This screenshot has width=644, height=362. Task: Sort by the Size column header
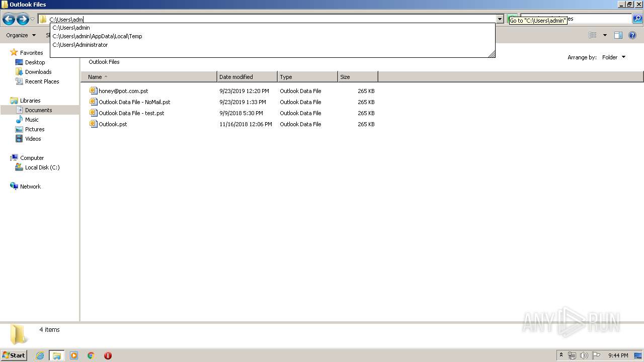click(x=358, y=77)
